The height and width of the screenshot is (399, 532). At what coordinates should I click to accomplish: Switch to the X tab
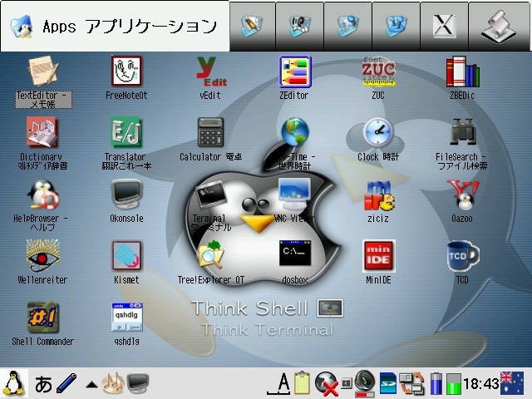444,26
